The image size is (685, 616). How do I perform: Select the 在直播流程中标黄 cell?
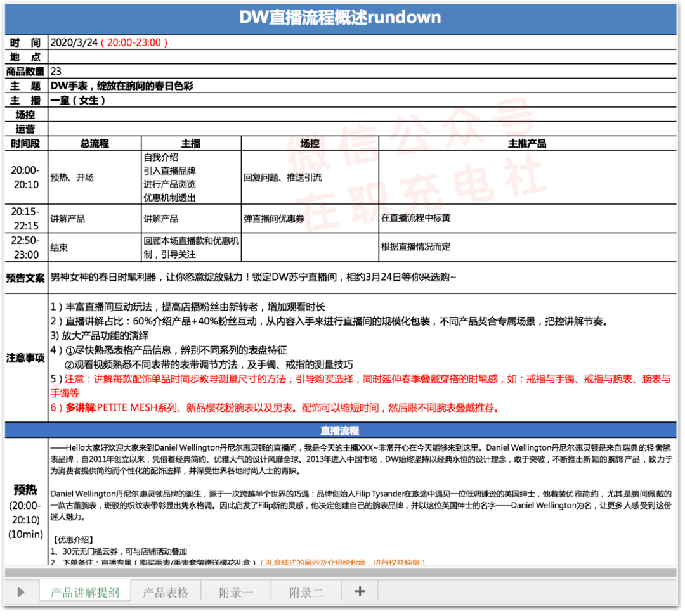pyautogui.click(x=527, y=218)
